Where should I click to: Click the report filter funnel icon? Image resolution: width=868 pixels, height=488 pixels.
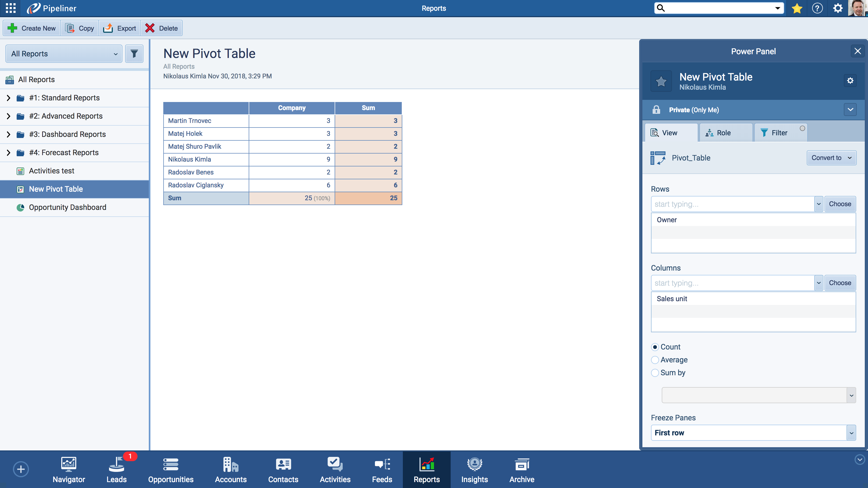[134, 53]
